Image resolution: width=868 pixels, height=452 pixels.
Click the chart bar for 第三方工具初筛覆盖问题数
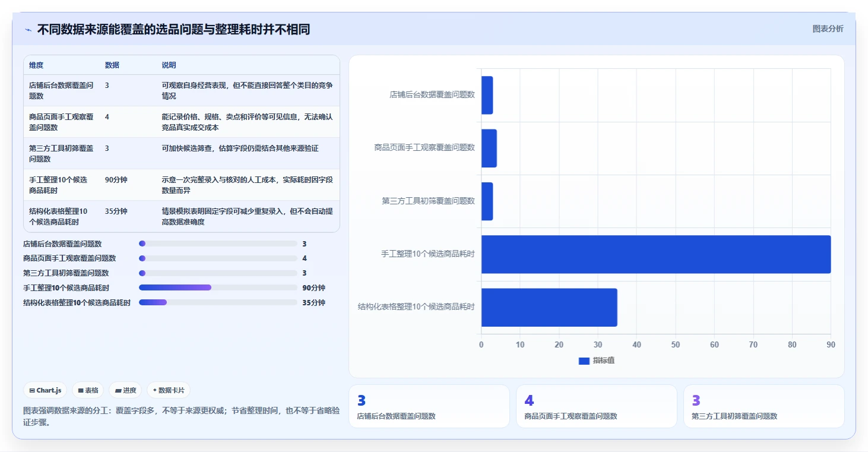click(x=487, y=201)
